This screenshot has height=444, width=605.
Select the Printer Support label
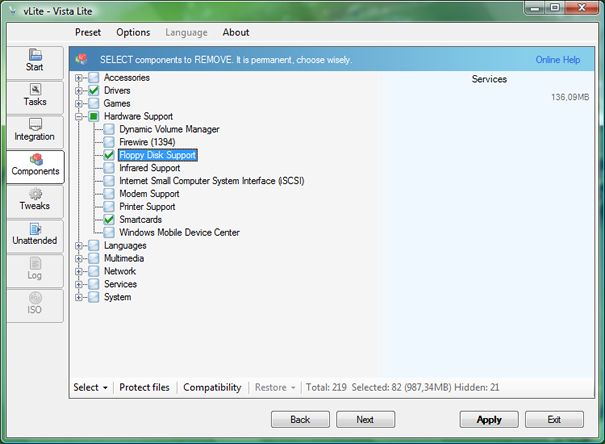(147, 207)
